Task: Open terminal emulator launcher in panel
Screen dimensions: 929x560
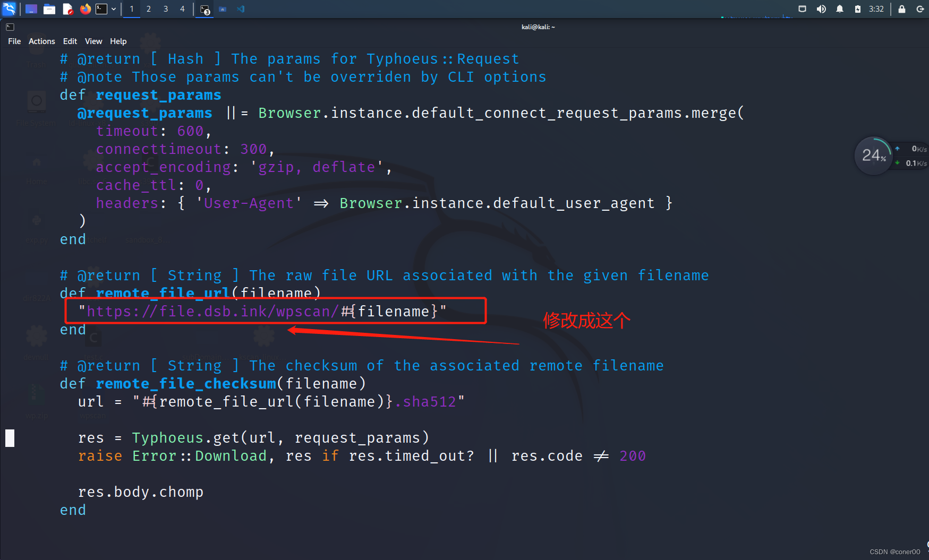Action: point(101,9)
